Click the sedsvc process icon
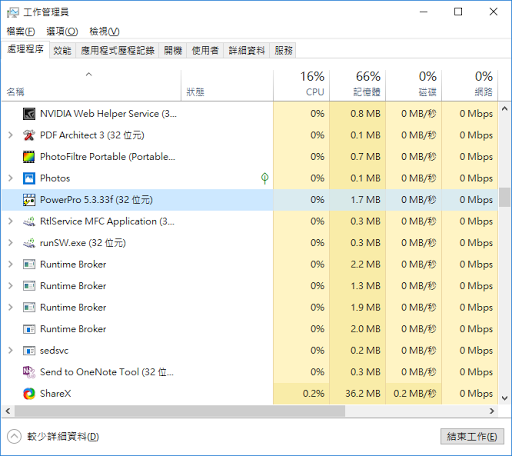Viewport: 512px width, 456px height. tap(29, 351)
